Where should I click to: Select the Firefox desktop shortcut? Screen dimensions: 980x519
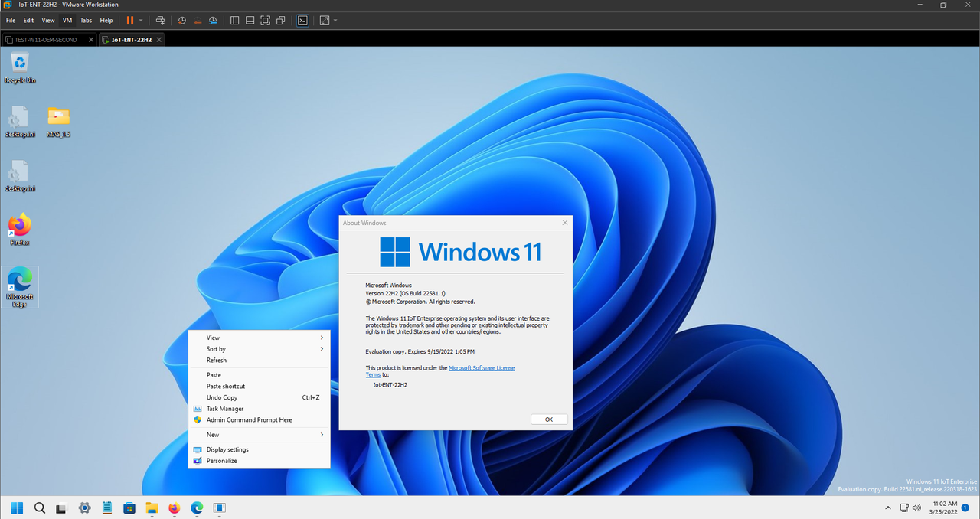click(20, 230)
